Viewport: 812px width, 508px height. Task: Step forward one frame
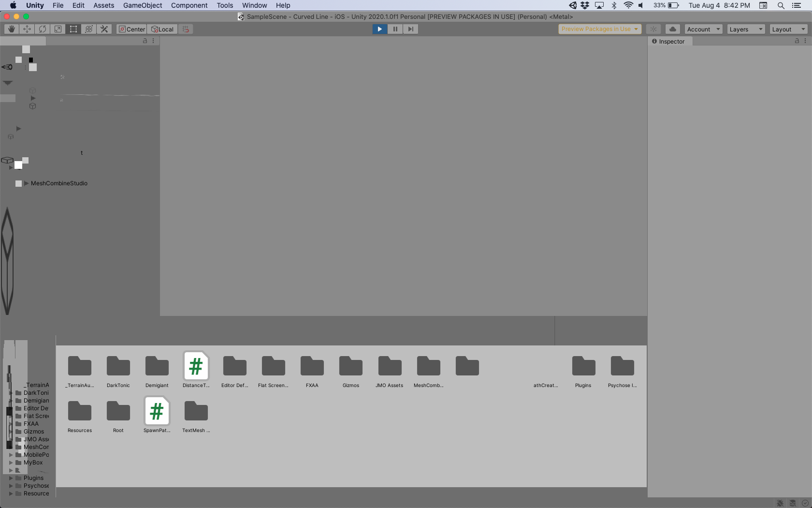click(411, 29)
